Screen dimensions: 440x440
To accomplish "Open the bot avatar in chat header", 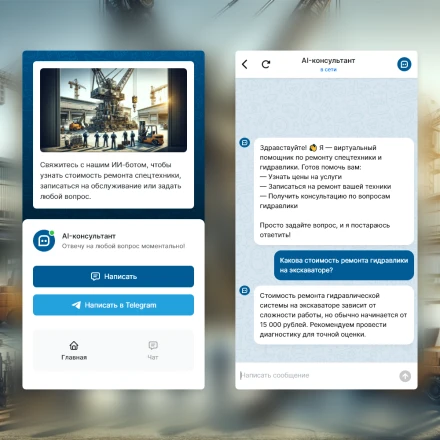I will (x=404, y=64).
